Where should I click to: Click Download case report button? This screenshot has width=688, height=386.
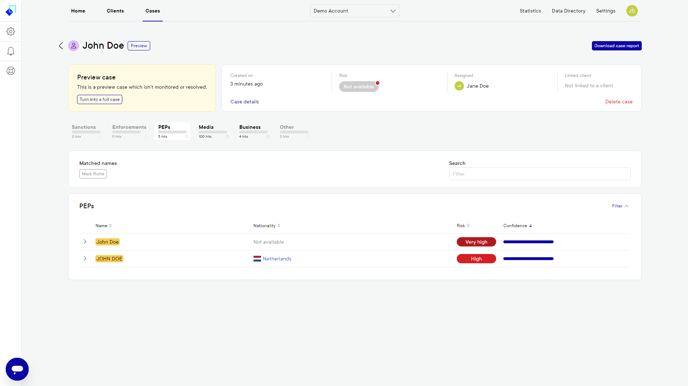616,46
